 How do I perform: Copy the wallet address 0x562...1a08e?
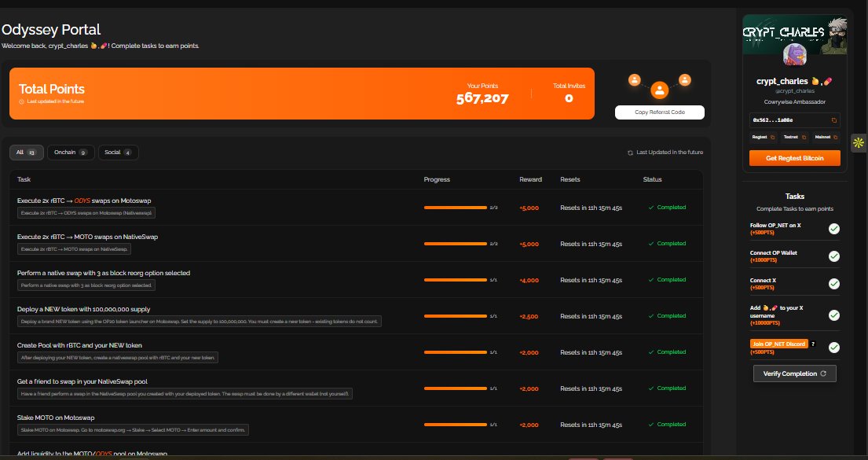click(x=833, y=120)
